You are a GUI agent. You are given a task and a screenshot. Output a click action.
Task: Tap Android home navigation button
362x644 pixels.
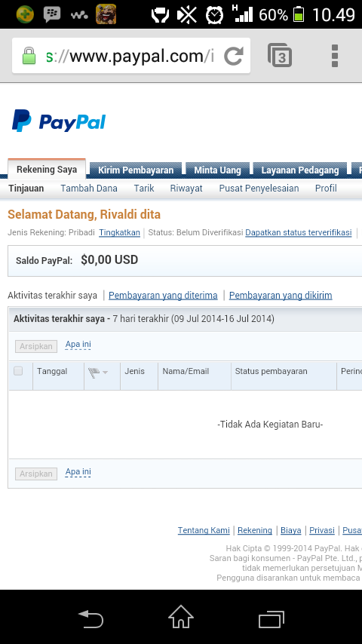click(x=181, y=617)
